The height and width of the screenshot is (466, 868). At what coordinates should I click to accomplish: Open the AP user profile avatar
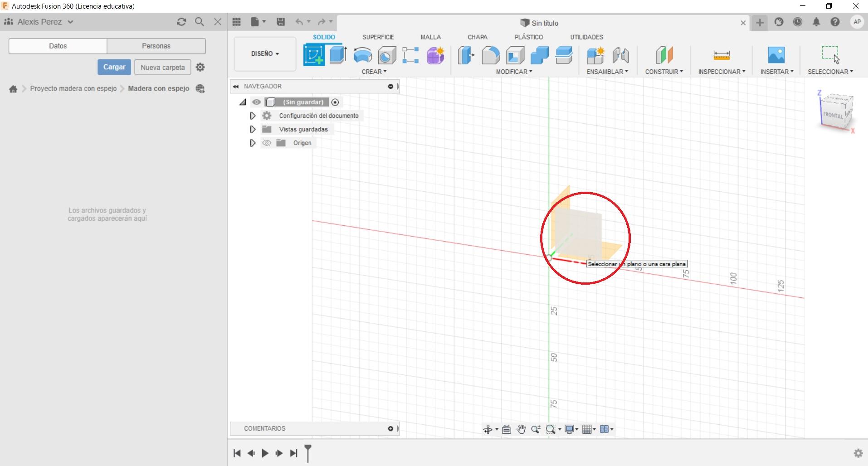pyautogui.click(x=857, y=22)
